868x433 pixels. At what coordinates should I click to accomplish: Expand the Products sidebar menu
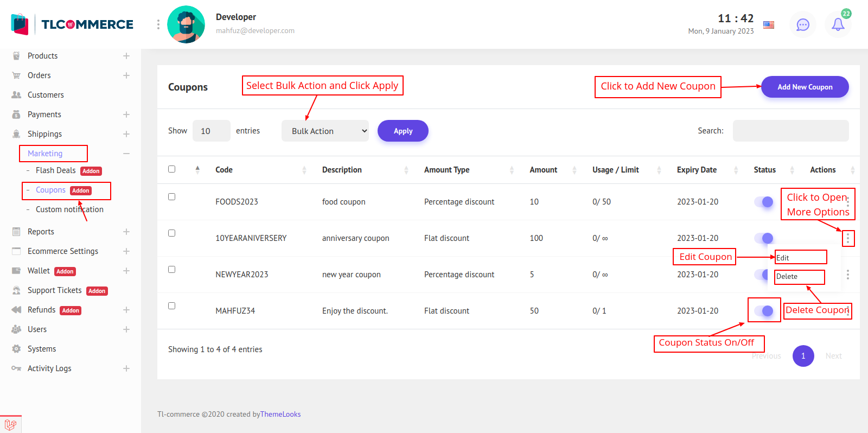pos(126,56)
